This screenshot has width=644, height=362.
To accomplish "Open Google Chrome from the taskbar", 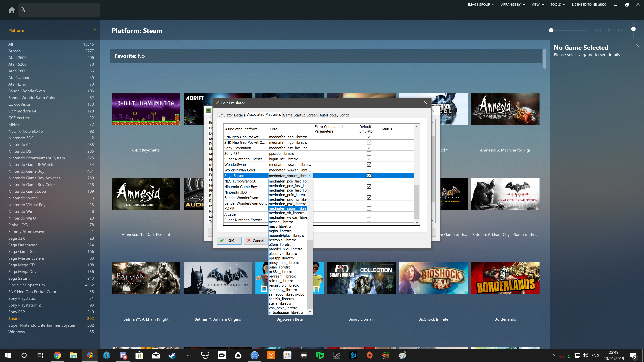I will pyautogui.click(x=57, y=355).
